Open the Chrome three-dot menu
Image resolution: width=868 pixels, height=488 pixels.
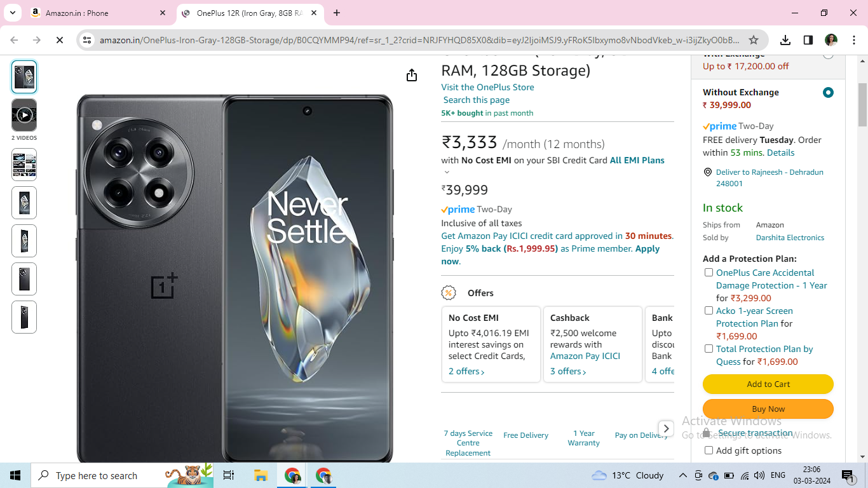pos(852,40)
